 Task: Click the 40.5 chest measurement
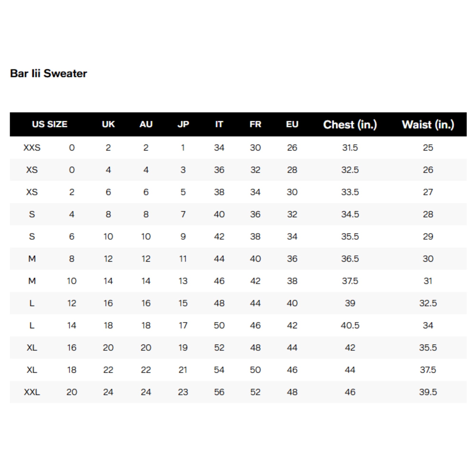[x=350, y=325]
